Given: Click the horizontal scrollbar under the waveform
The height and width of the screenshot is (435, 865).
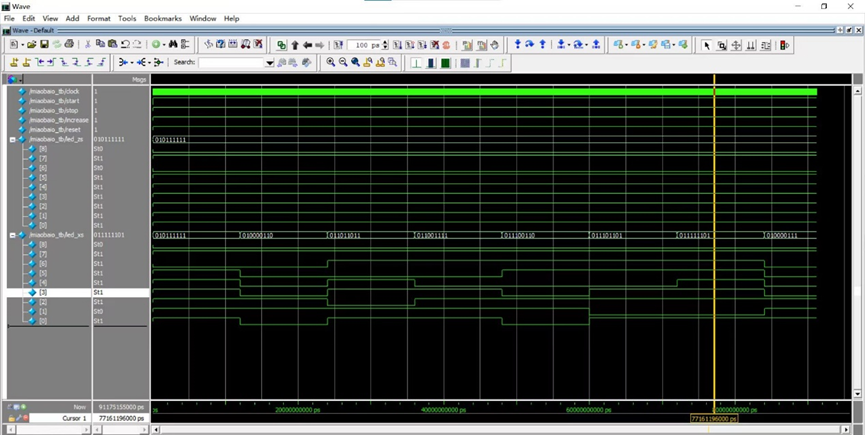Looking at the screenshot, I should (500, 429).
